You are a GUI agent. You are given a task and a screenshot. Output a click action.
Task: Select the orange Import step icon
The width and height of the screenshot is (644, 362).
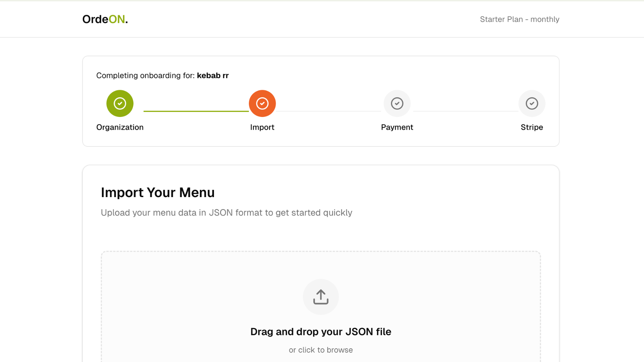click(x=262, y=103)
